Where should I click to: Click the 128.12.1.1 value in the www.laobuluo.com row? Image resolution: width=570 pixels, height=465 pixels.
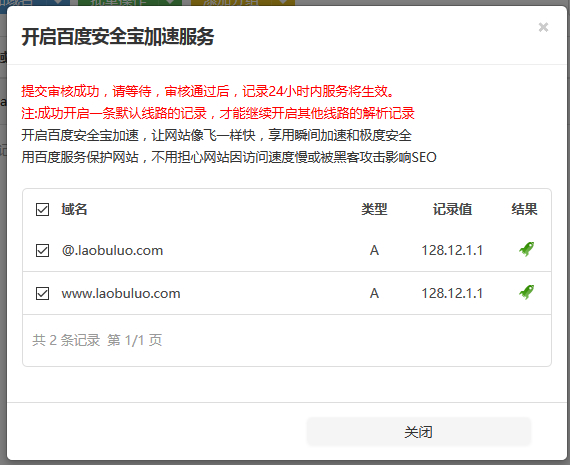tap(452, 293)
